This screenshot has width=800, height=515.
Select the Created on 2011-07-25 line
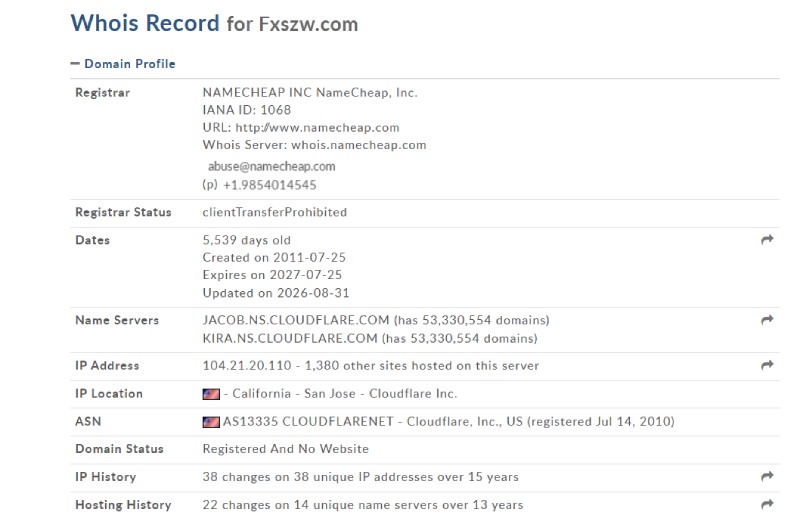pos(274,257)
